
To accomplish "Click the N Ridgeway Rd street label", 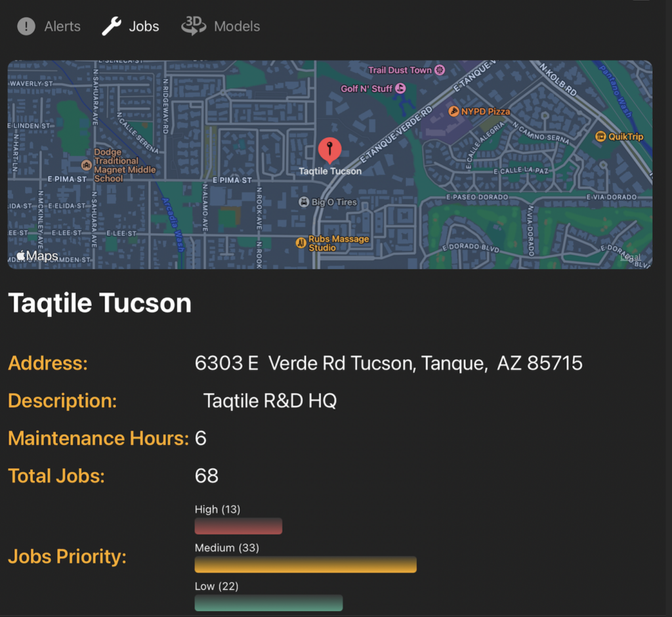I will tap(165, 106).
